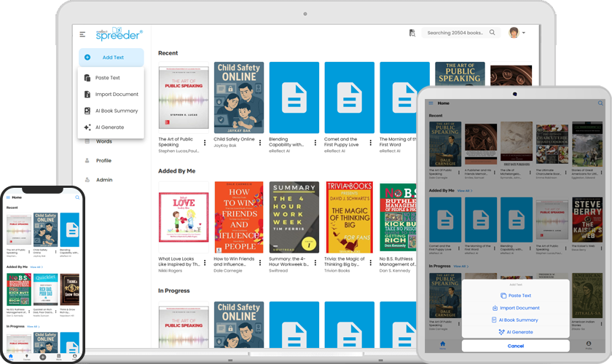The image size is (612, 364).
Task: Tap the Courses tab icon on the phone
Action: (26, 357)
